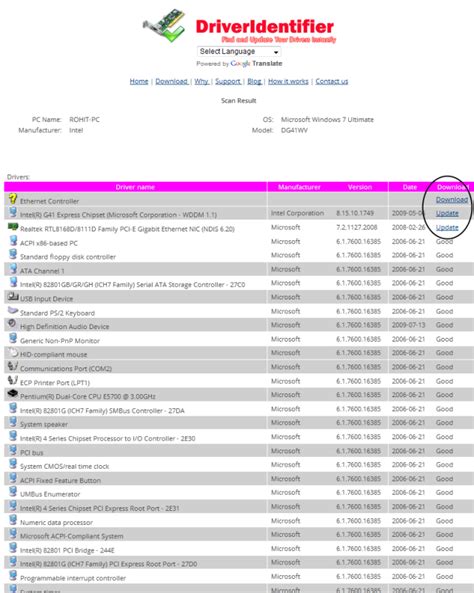The image size is (474, 593).
Task: Click the PCI Express Root Port 2E31 icon
Action: coord(13,506)
